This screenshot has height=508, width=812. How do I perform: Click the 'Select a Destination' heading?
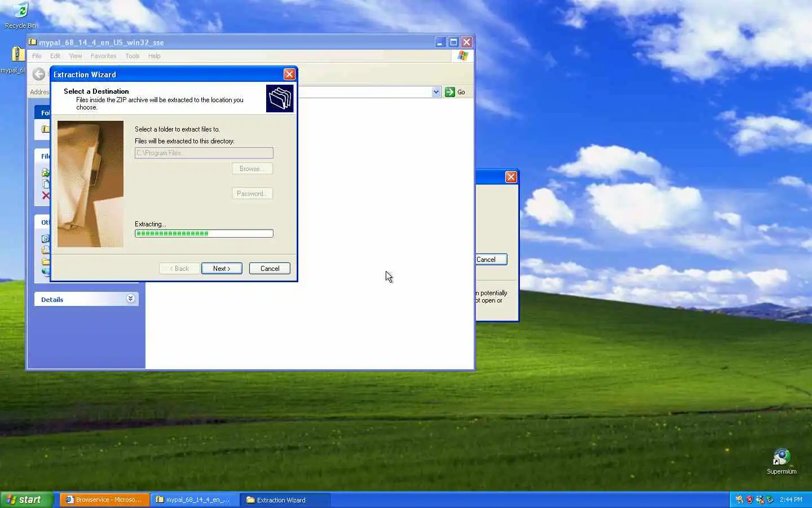(x=96, y=91)
